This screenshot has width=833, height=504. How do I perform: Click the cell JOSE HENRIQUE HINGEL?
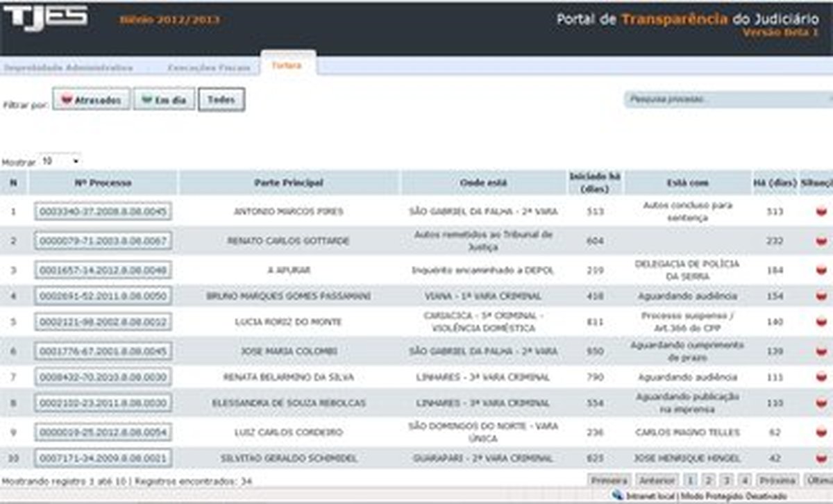click(x=687, y=459)
